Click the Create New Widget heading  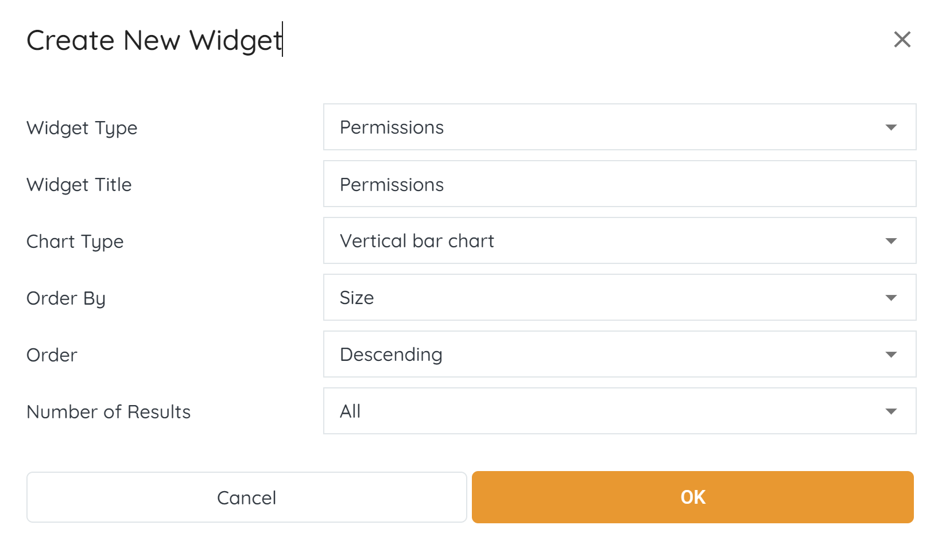pos(154,40)
